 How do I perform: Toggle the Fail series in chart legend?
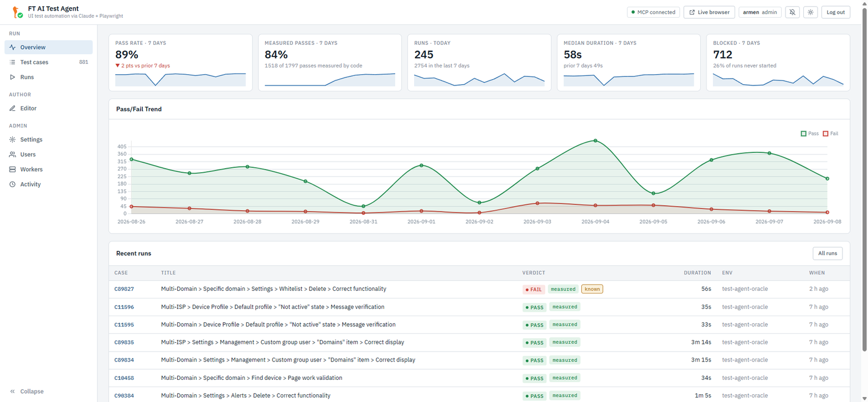(x=830, y=133)
